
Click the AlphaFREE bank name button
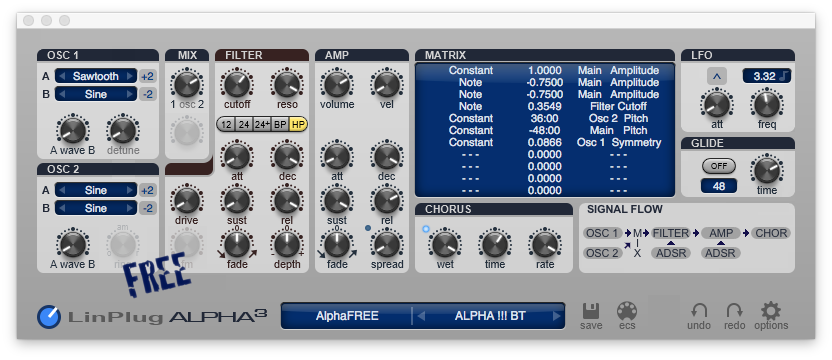coord(347,316)
